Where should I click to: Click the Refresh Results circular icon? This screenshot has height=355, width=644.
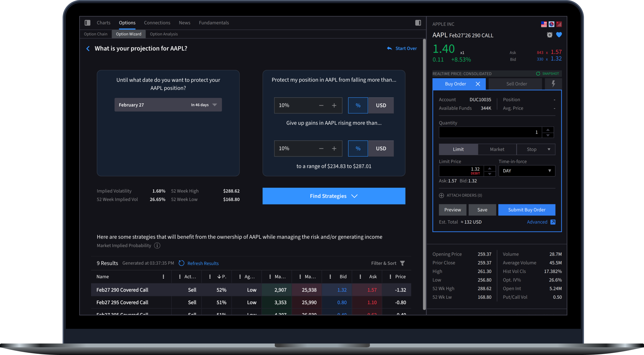[181, 263]
